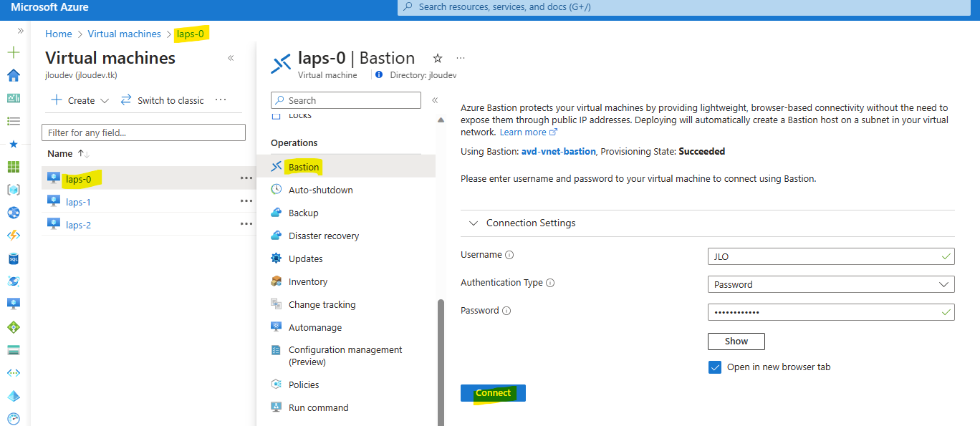Collapse the Virtual machines list pane
The height and width of the screenshot is (426, 980).
(231, 58)
